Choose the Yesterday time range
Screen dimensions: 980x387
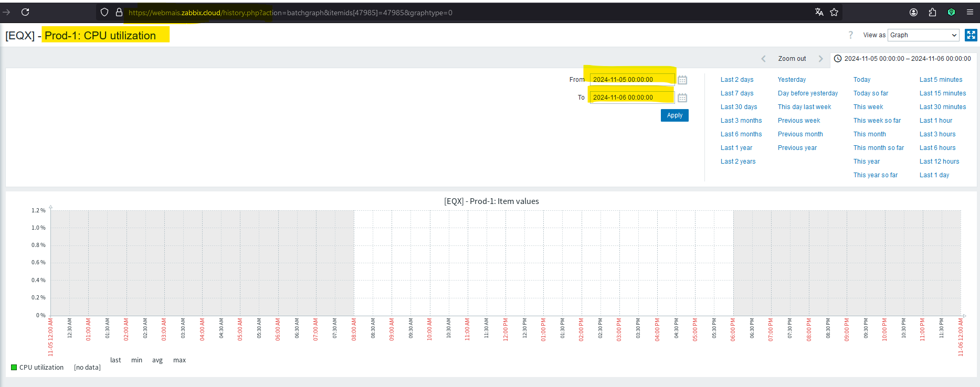click(x=792, y=80)
